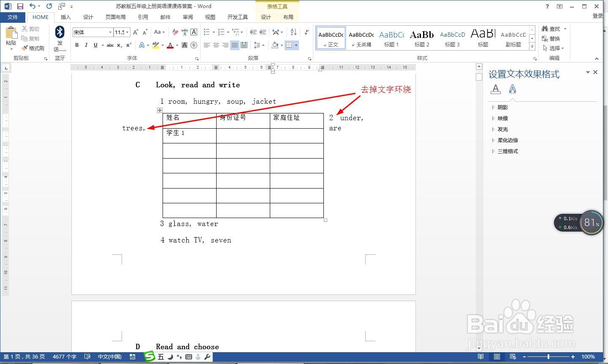The height and width of the screenshot is (364, 608).
Task: Switch to the 页面布局 tab
Action: tap(116, 17)
